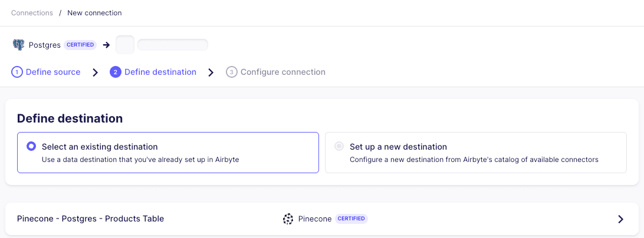Go to Define source step

52,72
